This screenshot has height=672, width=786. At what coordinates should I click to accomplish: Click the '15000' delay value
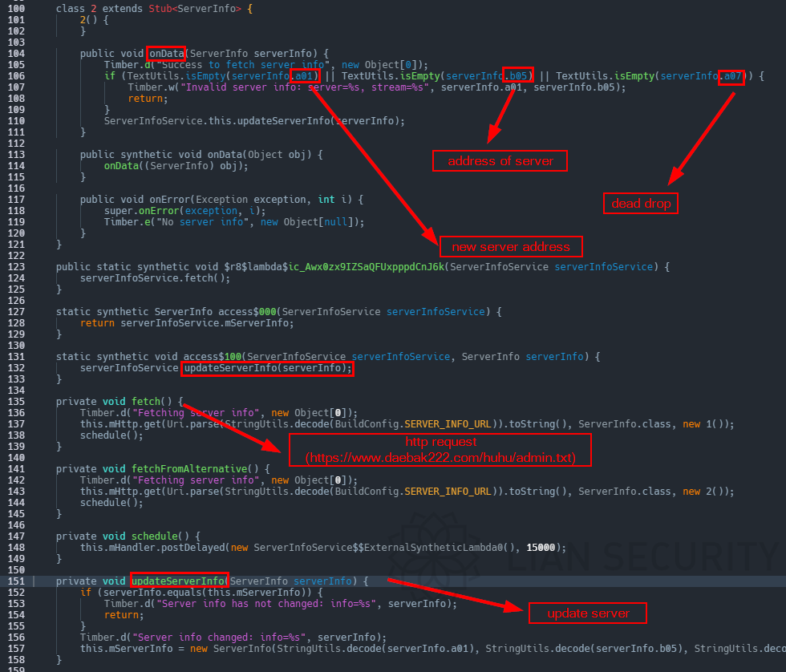541,548
